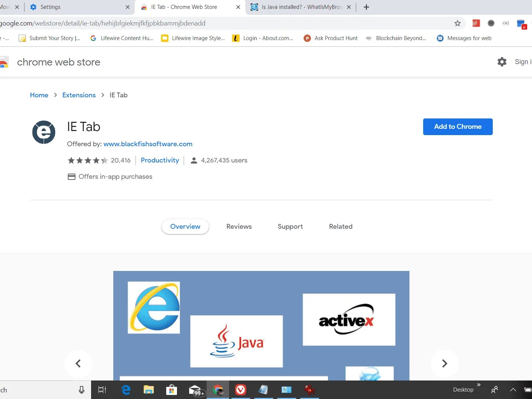The width and height of the screenshot is (532, 399).
Task: Show hidden system tray icons
Action: coord(513,390)
